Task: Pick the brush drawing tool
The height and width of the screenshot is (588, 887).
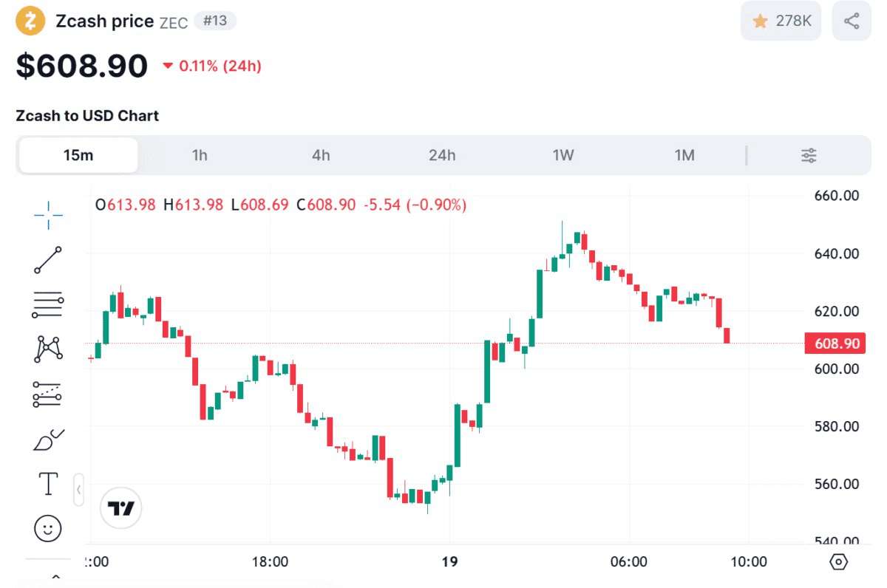Action: click(48, 440)
